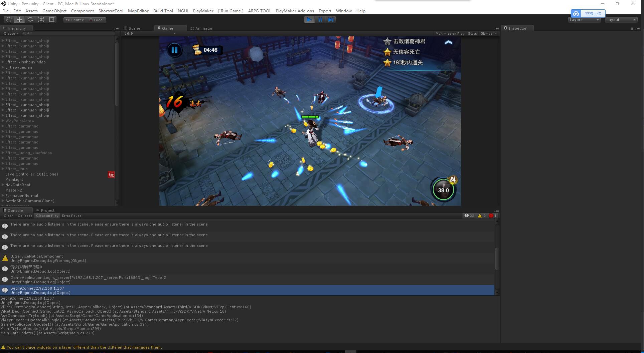644x353 pixels.
Task: Open the Layers dropdown
Action: 584,20
